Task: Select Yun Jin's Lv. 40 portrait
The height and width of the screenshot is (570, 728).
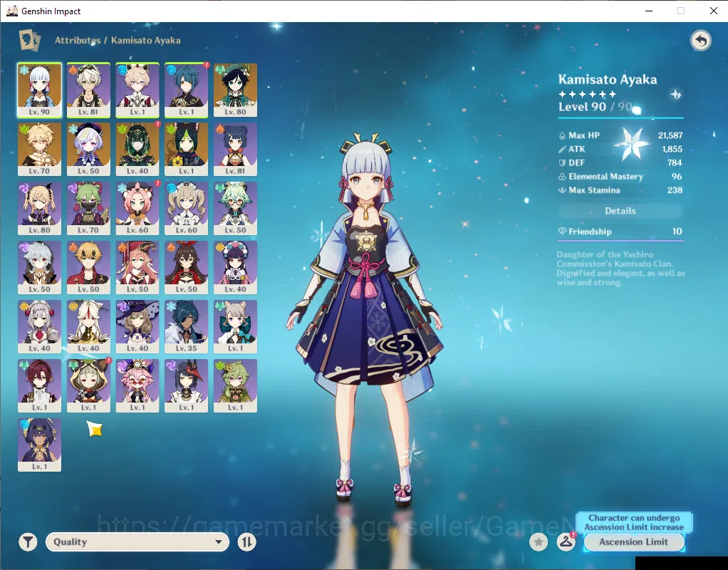Action: [x=235, y=267]
